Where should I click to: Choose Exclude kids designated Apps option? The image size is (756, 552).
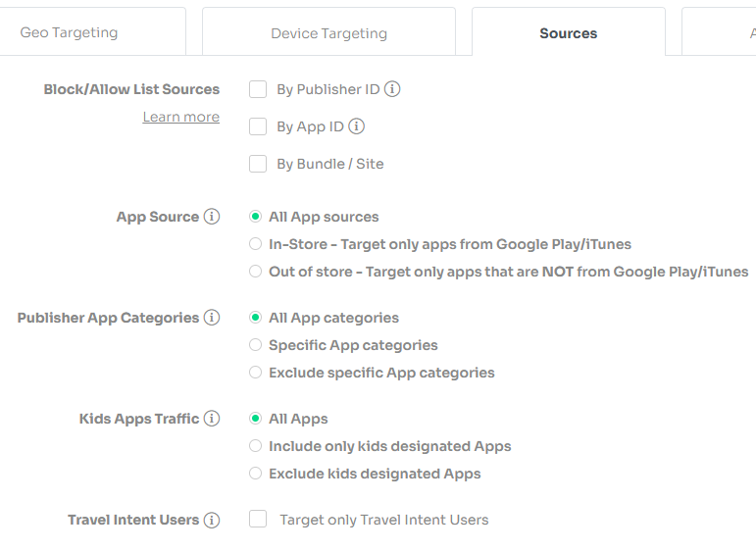point(256,474)
